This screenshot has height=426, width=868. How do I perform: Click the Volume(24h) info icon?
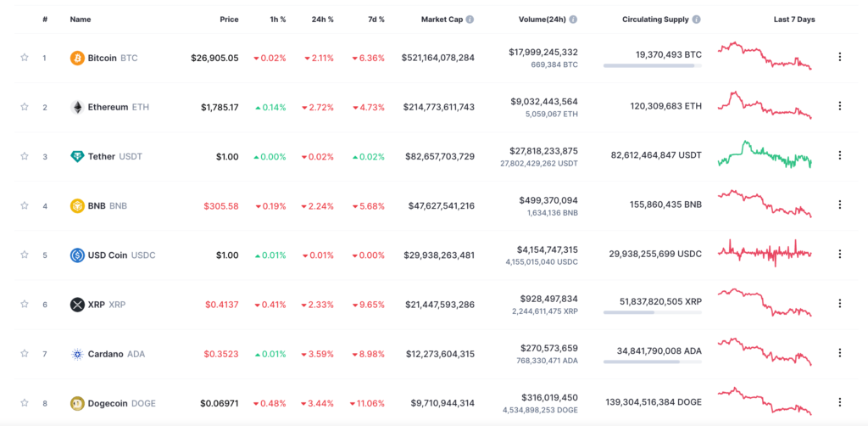(x=573, y=19)
